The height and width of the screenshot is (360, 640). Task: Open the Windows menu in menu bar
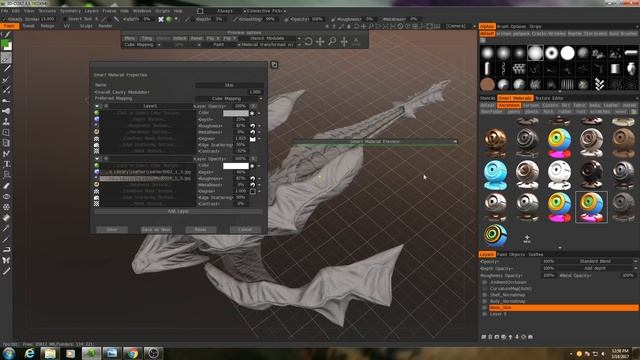pos(142,11)
